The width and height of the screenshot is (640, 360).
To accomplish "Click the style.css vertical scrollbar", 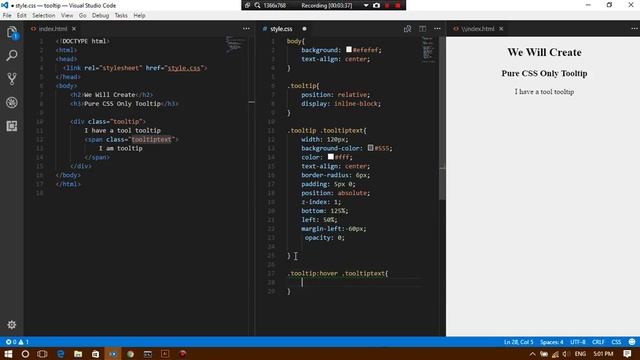I will click(442, 118).
